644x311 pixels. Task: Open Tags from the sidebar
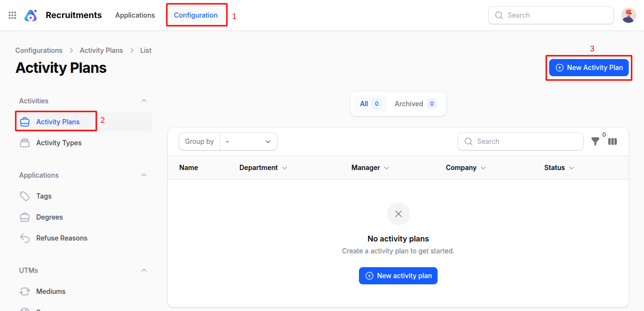click(44, 196)
